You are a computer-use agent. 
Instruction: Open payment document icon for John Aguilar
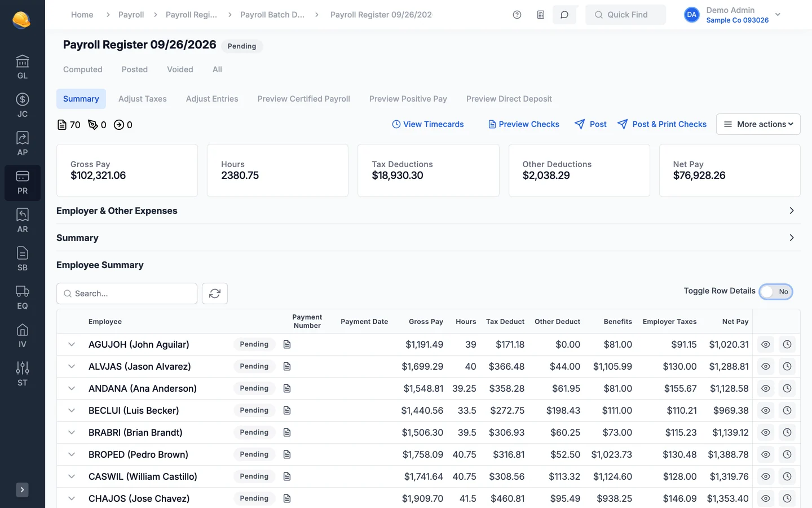pos(287,344)
